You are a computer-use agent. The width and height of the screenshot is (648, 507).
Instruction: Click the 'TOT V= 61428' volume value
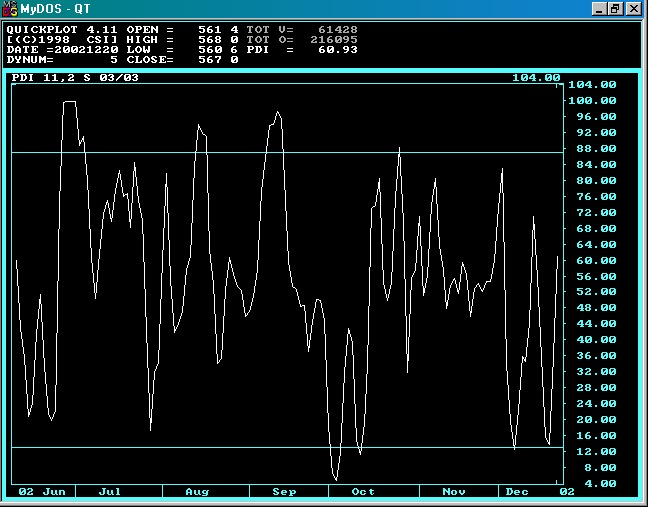302,30
